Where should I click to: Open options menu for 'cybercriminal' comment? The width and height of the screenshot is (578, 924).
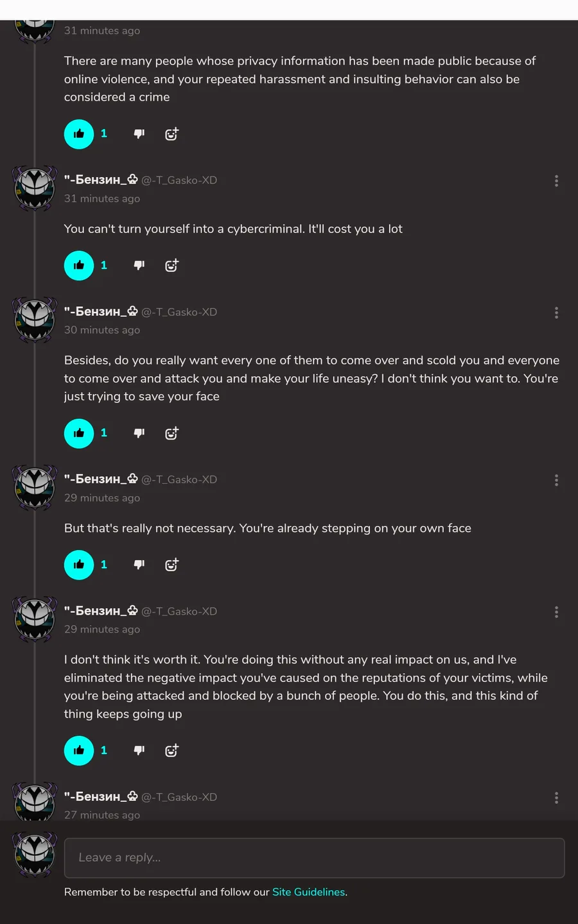556,181
